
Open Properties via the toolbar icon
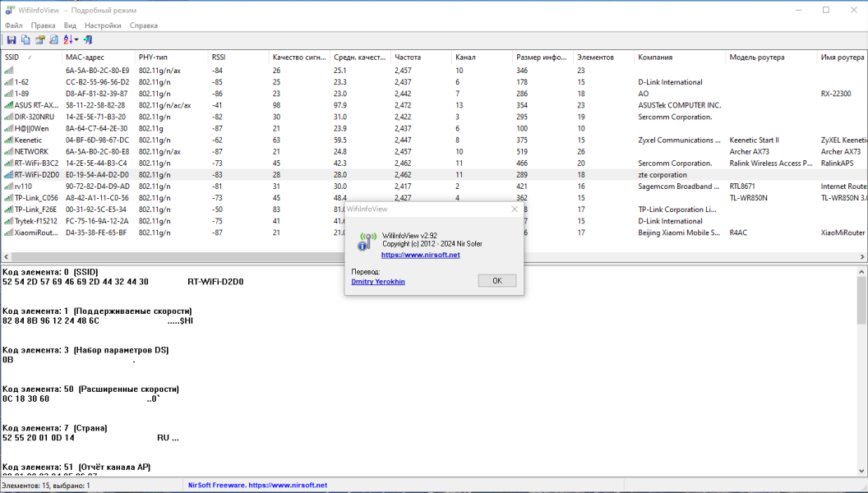click(x=39, y=39)
